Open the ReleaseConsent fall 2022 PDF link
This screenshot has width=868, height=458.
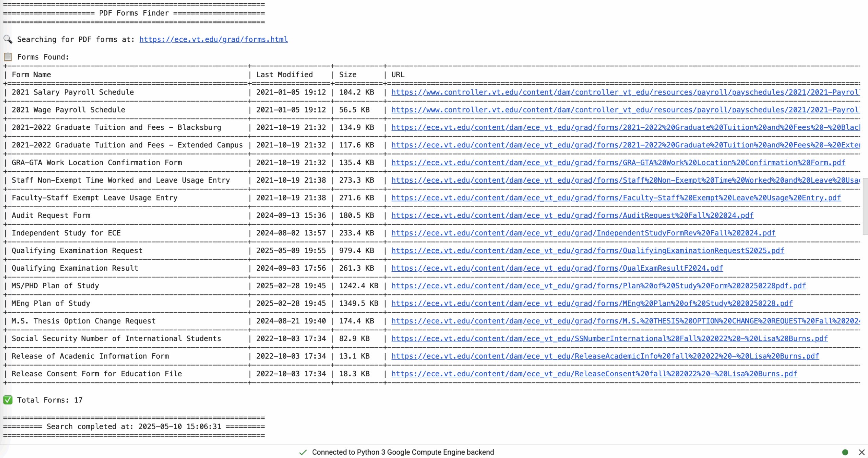(x=594, y=374)
